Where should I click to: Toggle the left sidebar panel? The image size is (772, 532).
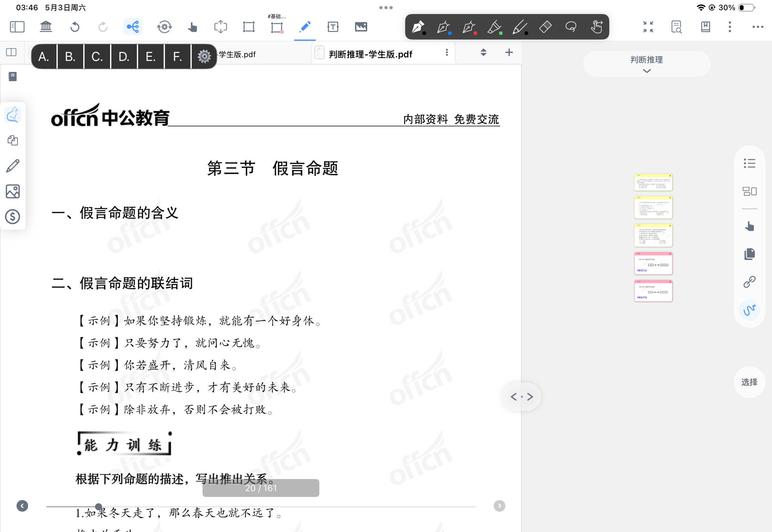pyautogui.click(x=17, y=27)
